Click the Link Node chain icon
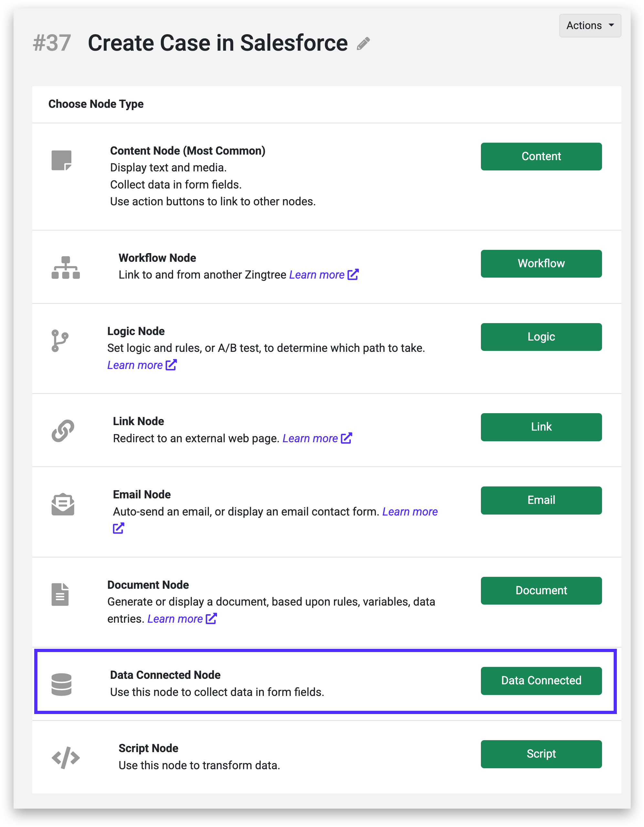644x827 pixels. 63,431
